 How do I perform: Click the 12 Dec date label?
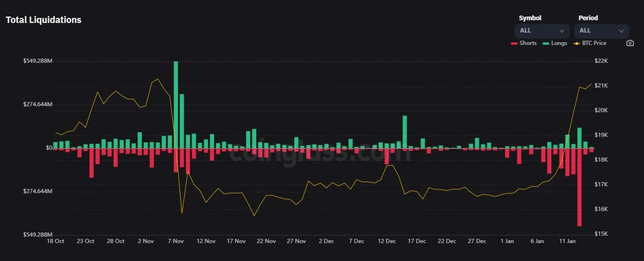387,241
